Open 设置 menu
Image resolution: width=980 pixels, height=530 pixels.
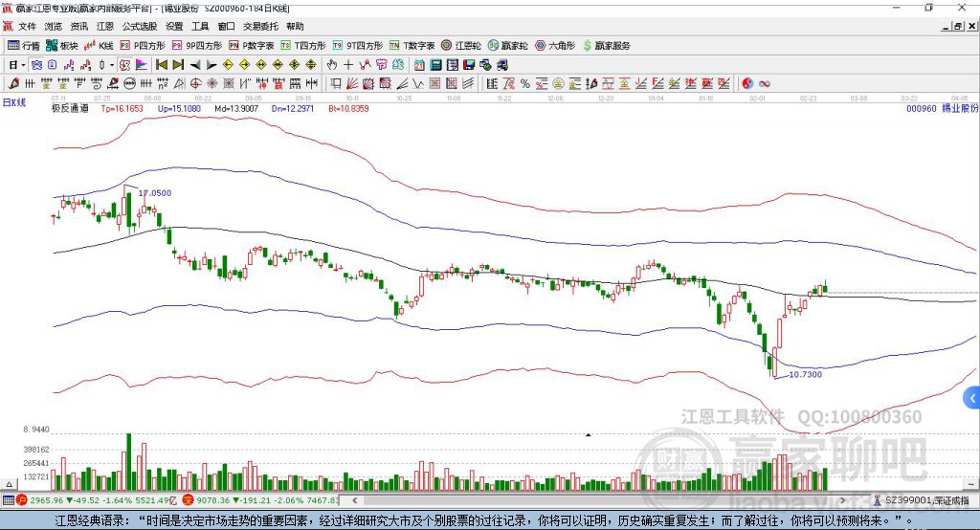174,26
